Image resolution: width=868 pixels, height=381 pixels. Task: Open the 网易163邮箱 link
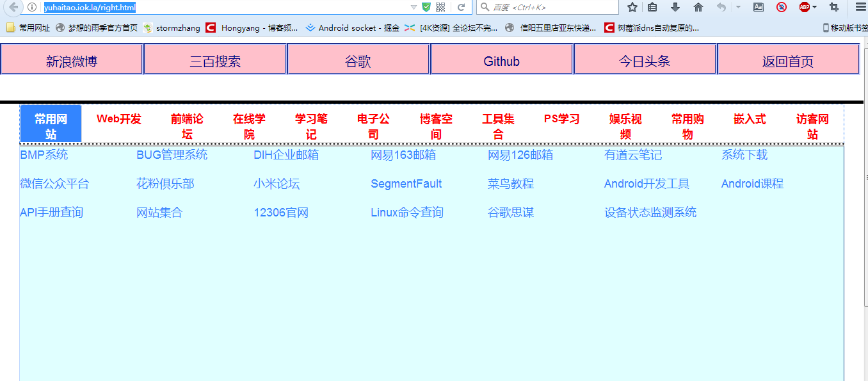(x=403, y=155)
